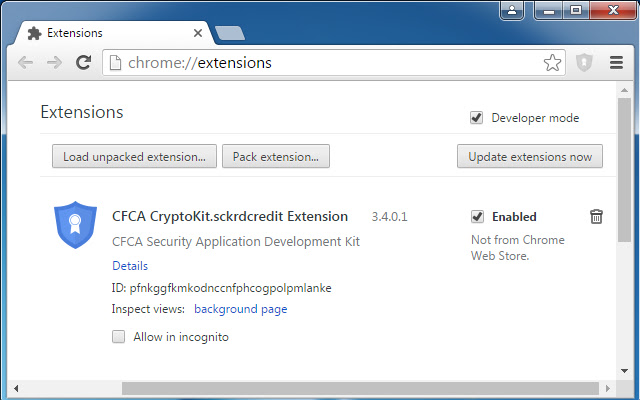Open a new tab
The width and height of the screenshot is (640, 400).
230,33
